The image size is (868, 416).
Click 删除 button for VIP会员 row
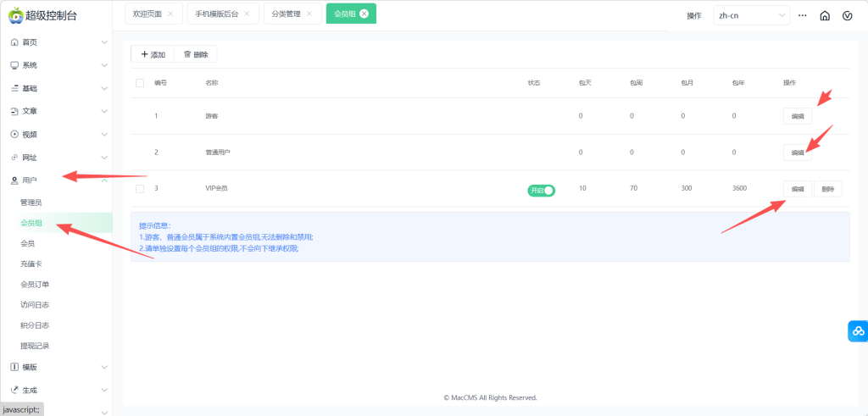tap(828, 189)
